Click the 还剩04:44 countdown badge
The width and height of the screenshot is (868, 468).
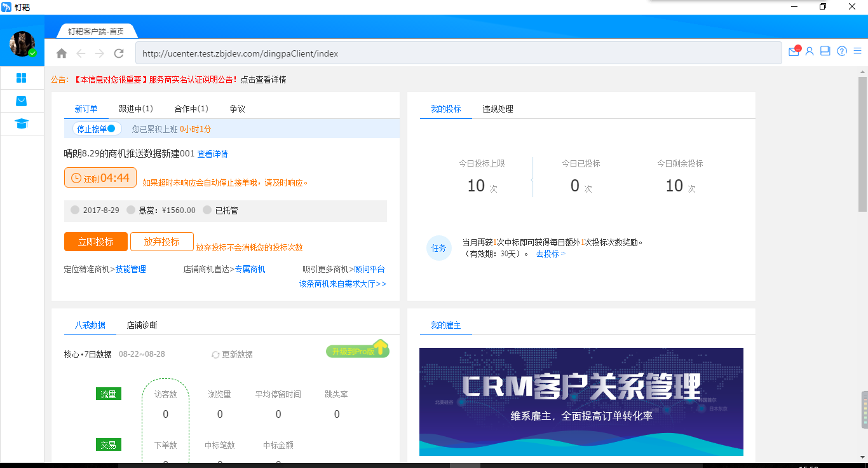pyautogui.click(x=100, y=178)
